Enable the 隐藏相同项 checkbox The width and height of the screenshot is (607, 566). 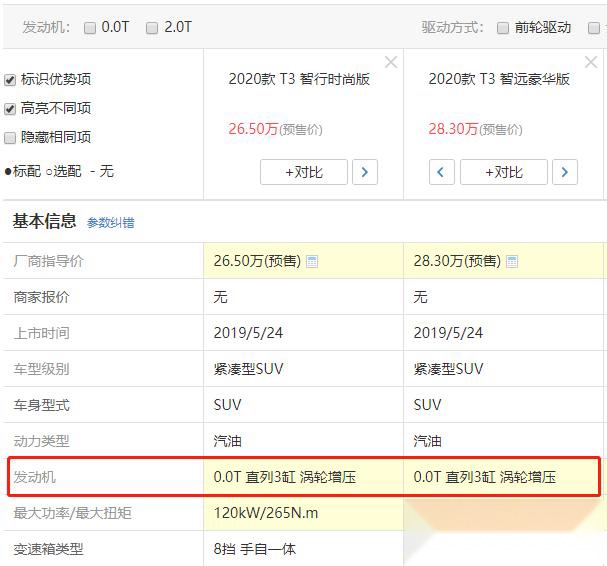pyautogui.click(x=10, y=138)
